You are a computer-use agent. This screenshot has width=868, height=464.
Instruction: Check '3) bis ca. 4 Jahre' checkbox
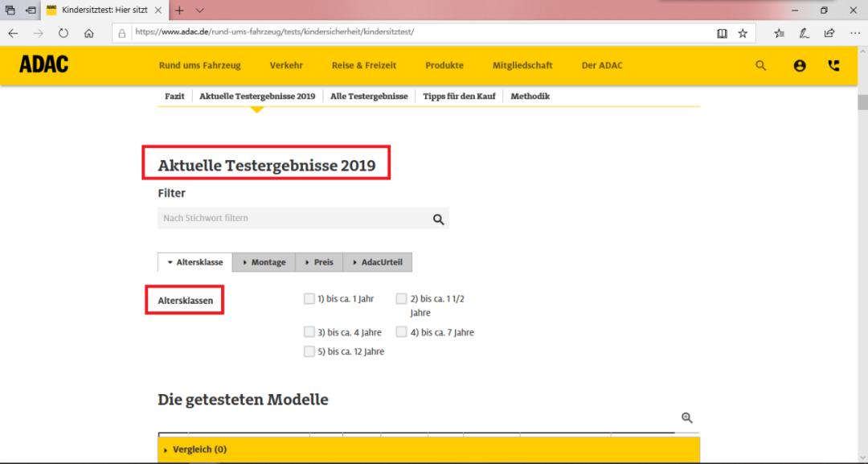[309, 332]
